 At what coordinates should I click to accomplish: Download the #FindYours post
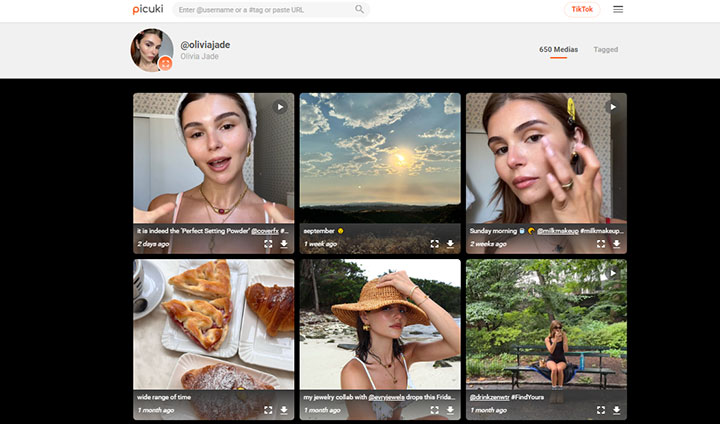617,410
